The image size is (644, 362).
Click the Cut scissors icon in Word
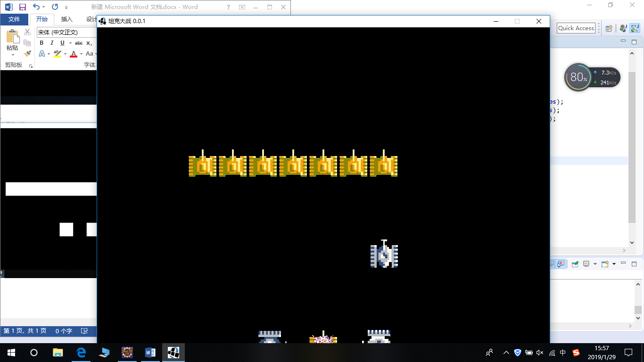[27, 32]
